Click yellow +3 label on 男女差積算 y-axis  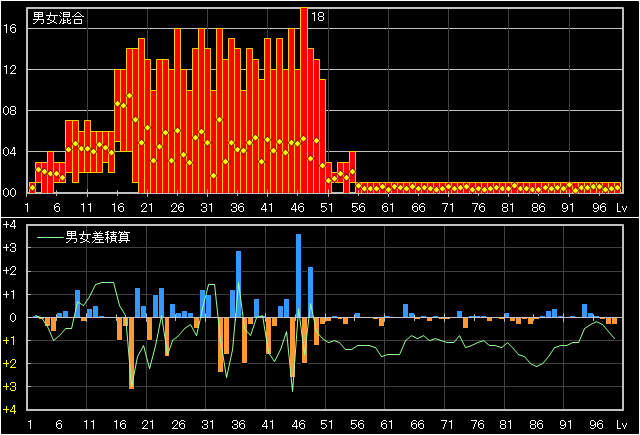pyautogui.click(x=9, y=387)
